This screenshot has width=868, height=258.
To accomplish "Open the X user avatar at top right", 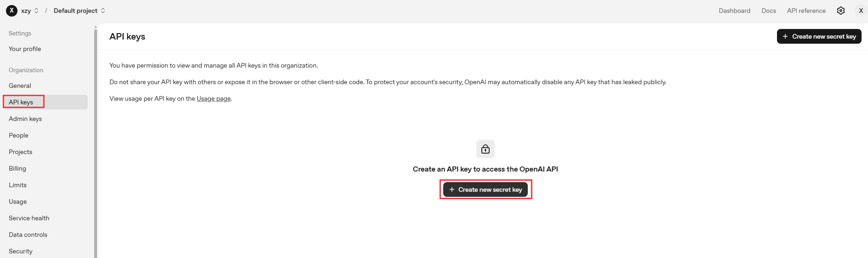I will (861, 11).
